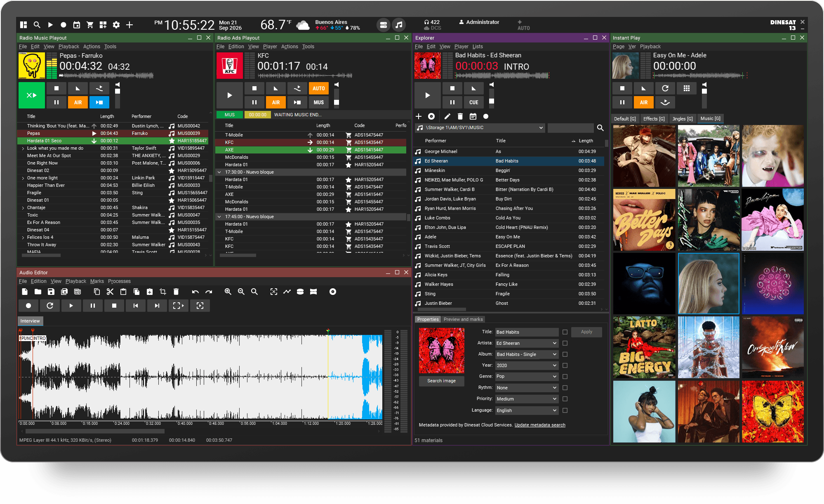Tick the checkbox beside the Album field
Image resolution: width=824 pixels, height=504 pixels.
click(x=565, y=354)
